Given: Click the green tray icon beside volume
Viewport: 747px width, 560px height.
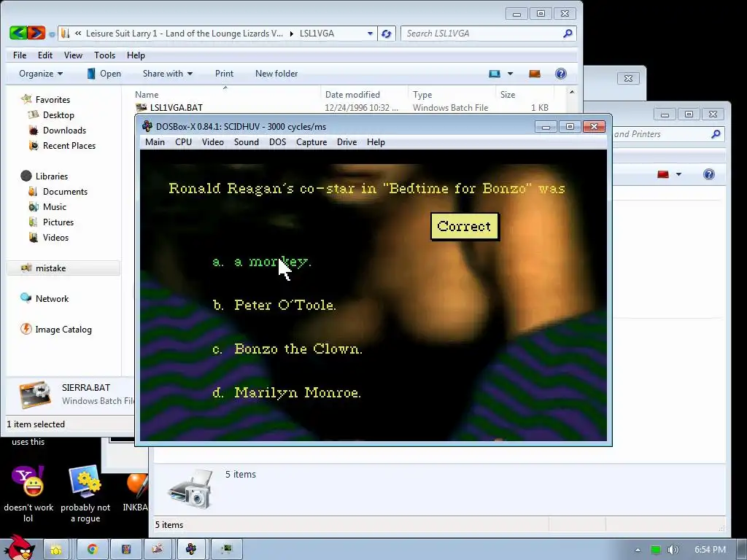Looking at the screenshot, I should coord(656,550).
